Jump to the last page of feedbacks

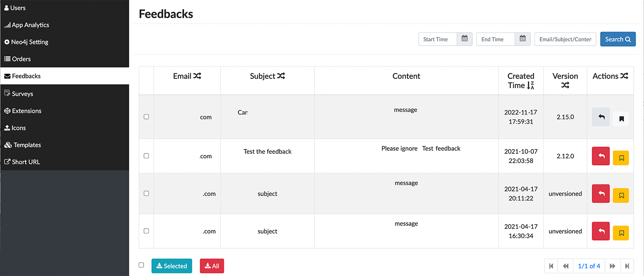pyautogui.click(x=627, y=266)
